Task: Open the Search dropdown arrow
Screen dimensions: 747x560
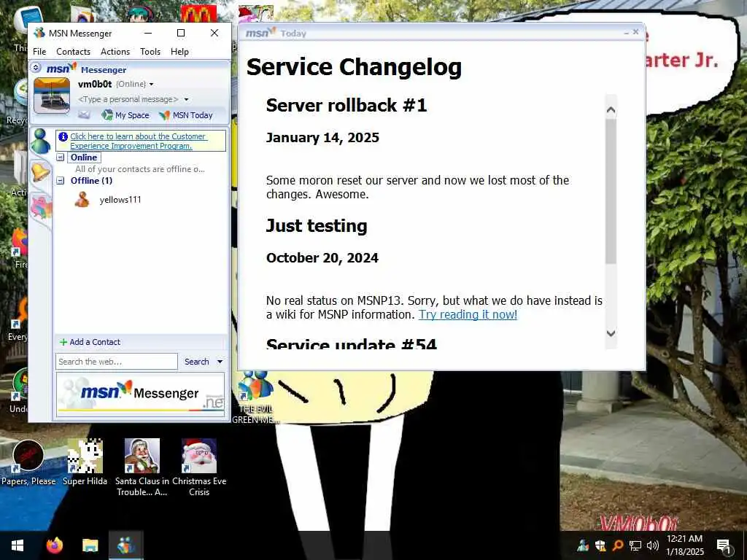Action: (220, 362)
